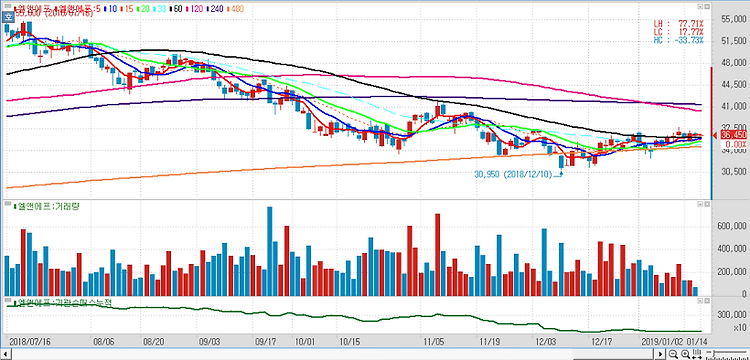
Task: Click the institutional net-buy pane's maximize icon
Action: point(706,301)
